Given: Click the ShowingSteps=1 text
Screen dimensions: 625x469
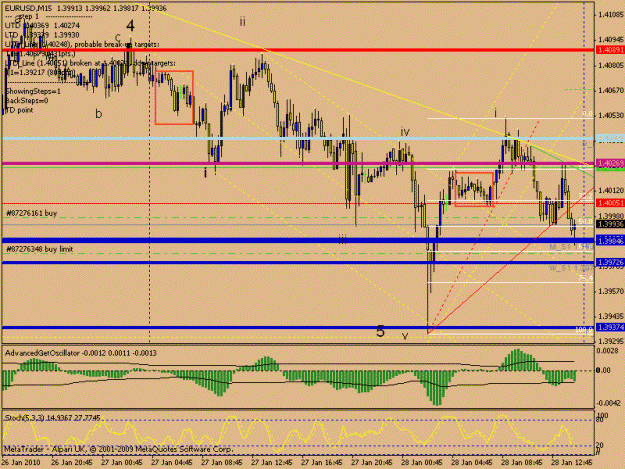Looking at the screenshot, I should click(33, 91).
